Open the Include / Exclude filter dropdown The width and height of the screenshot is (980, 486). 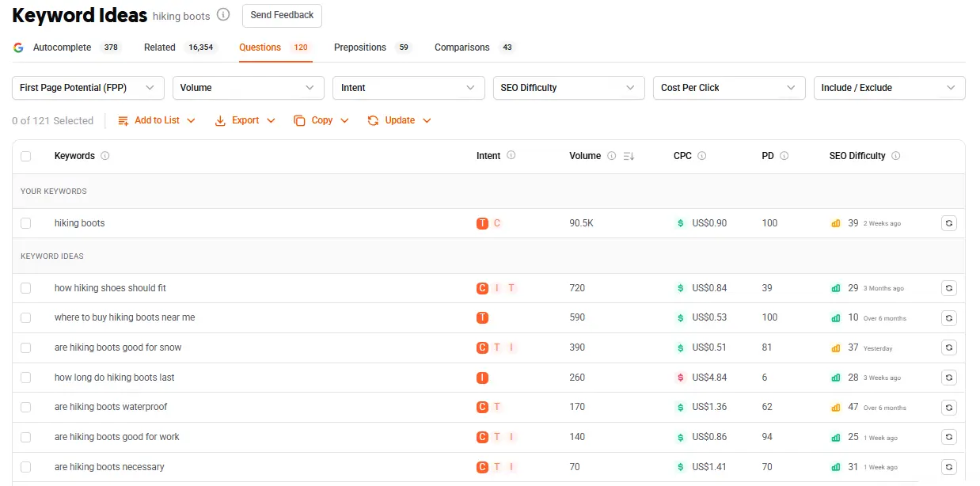[890, 88]
